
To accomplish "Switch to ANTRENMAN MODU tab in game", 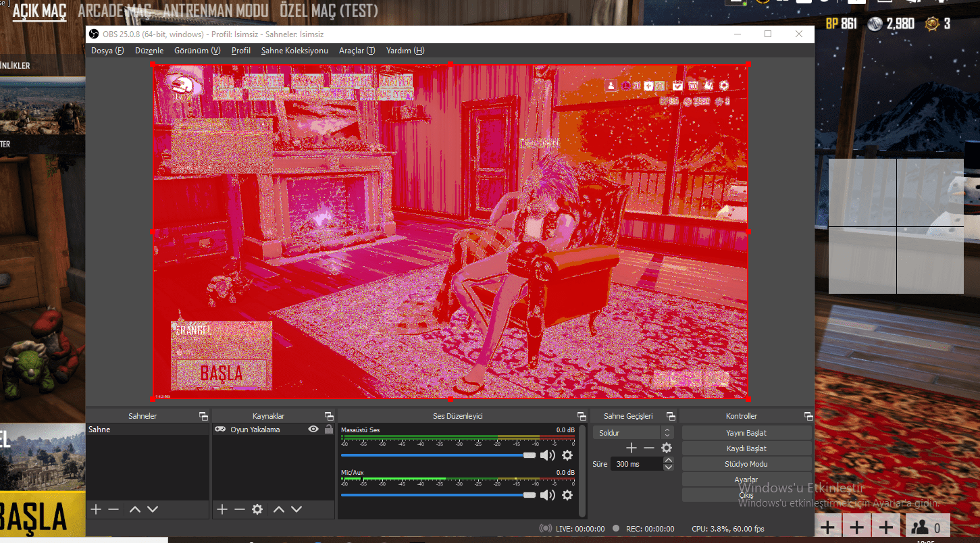I will coord(216,11).
